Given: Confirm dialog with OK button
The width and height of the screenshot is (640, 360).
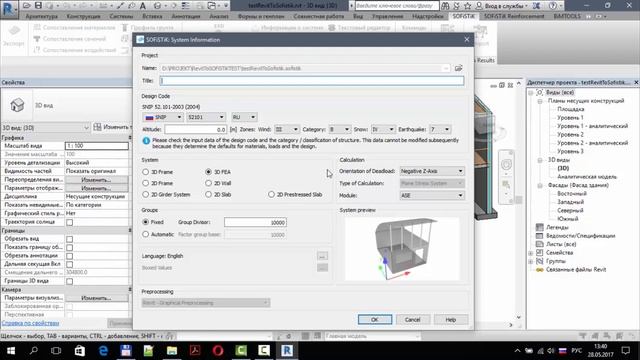Looking at the screenshot, I should [x=375, y=320].
